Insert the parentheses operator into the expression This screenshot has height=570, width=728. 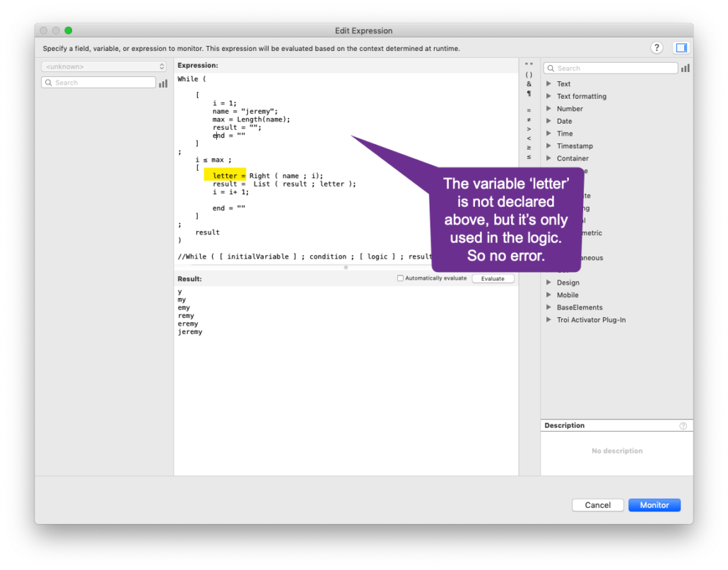(529, 74)
